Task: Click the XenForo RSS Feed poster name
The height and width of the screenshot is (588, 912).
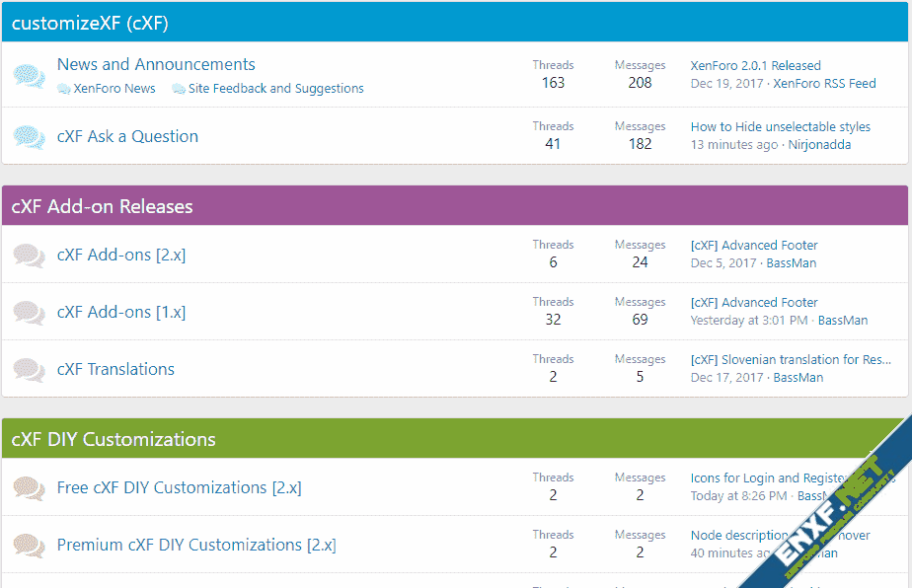Action: [824, 84]
